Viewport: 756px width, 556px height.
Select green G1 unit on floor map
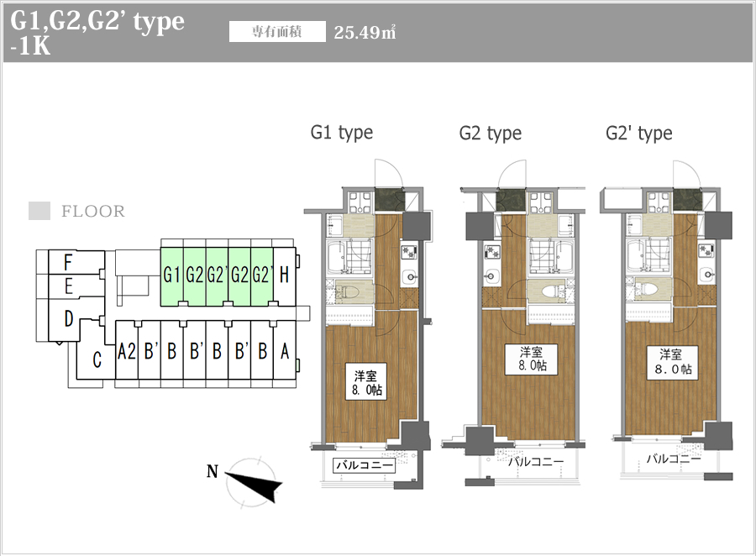tap(172, 275)
